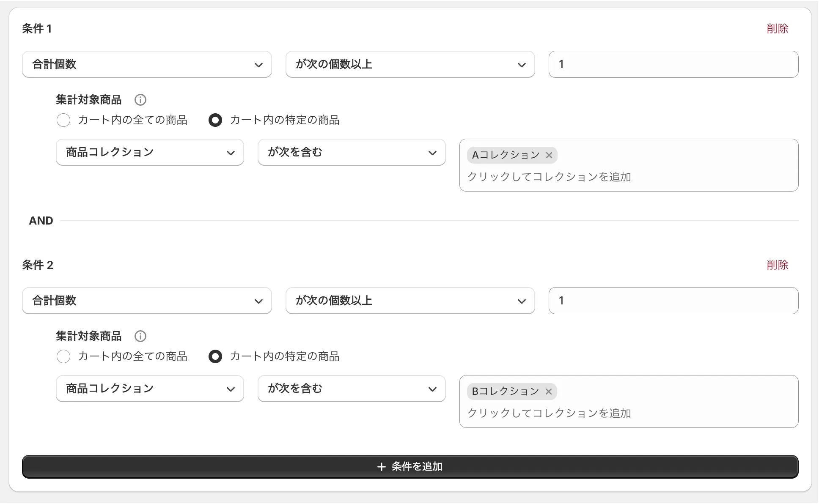Click 削除 to delete 条件2
Viewport: 819px width, 504px height.
point(778,265)
